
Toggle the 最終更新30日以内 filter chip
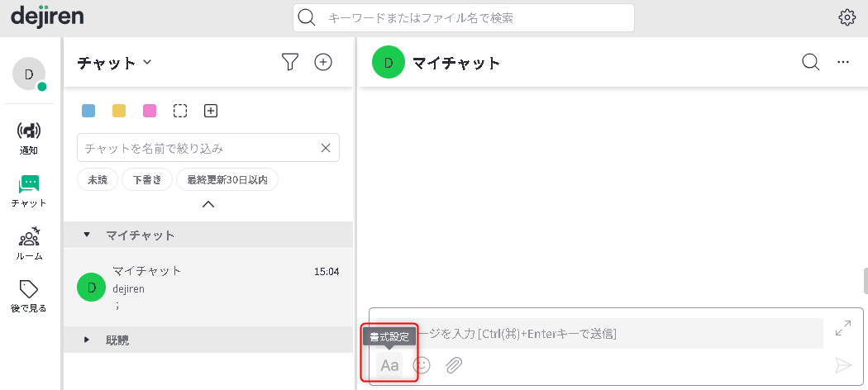[227, 179]
